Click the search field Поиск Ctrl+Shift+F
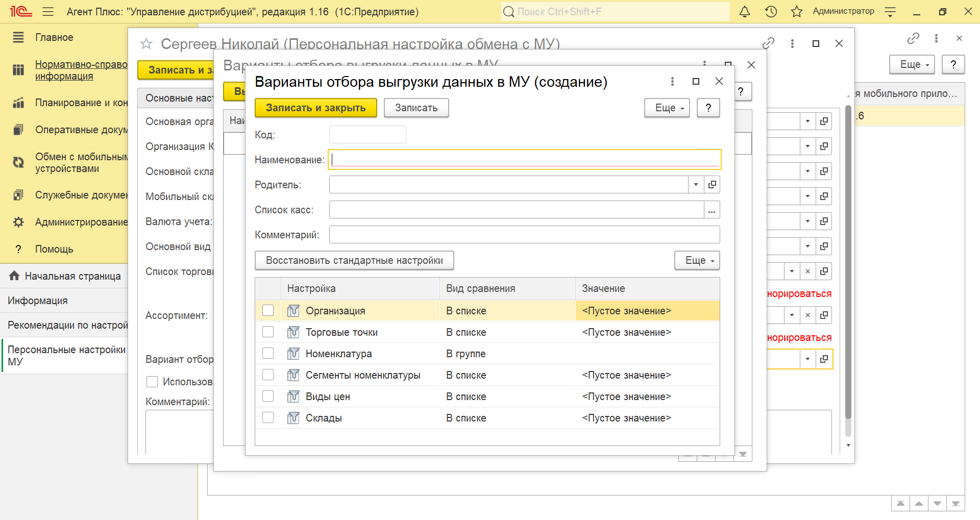980x520 pixels. coord(616,11)
